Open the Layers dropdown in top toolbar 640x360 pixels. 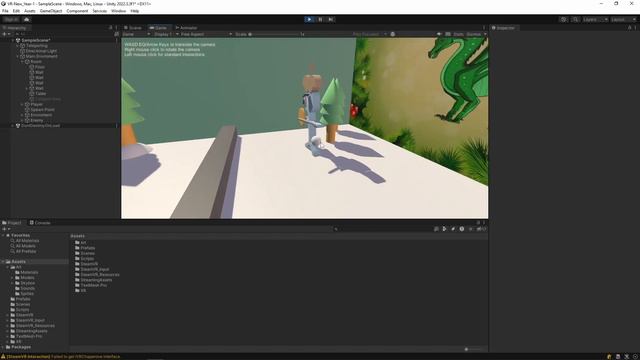pyautogui.click(x=595, y=20)
